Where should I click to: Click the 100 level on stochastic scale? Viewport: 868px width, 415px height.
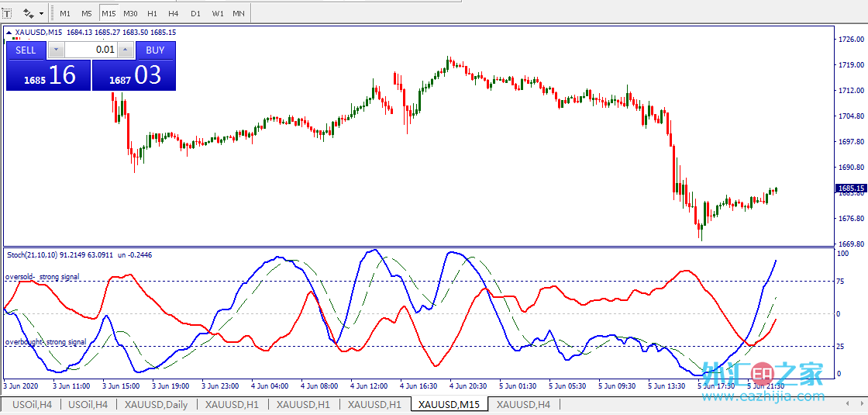pos(843,253)
